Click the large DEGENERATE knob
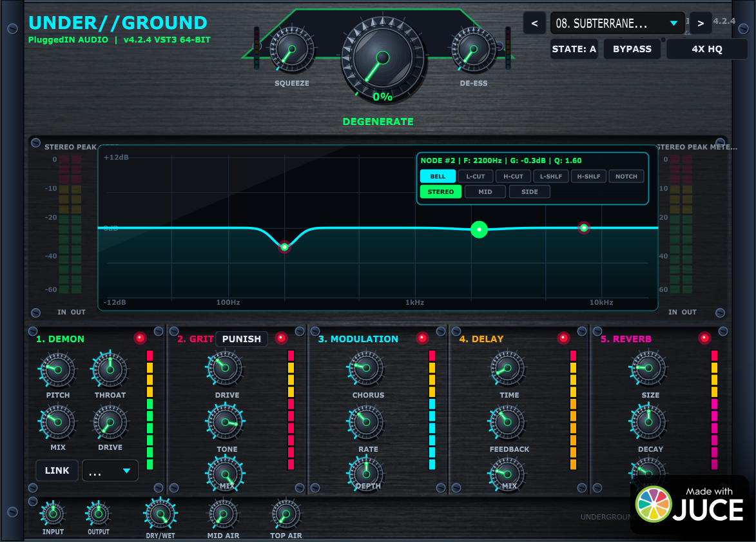This screenshot has height=542, width=756. pos(382,59)
